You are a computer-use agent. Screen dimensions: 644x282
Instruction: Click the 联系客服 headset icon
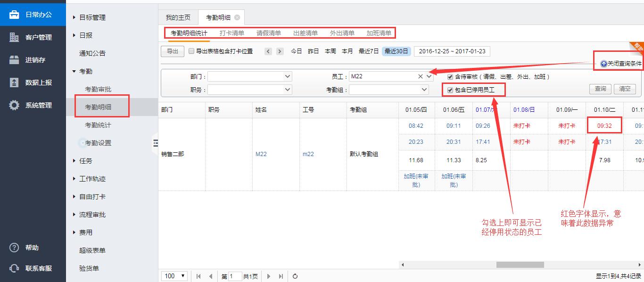[x=14, y=268]
